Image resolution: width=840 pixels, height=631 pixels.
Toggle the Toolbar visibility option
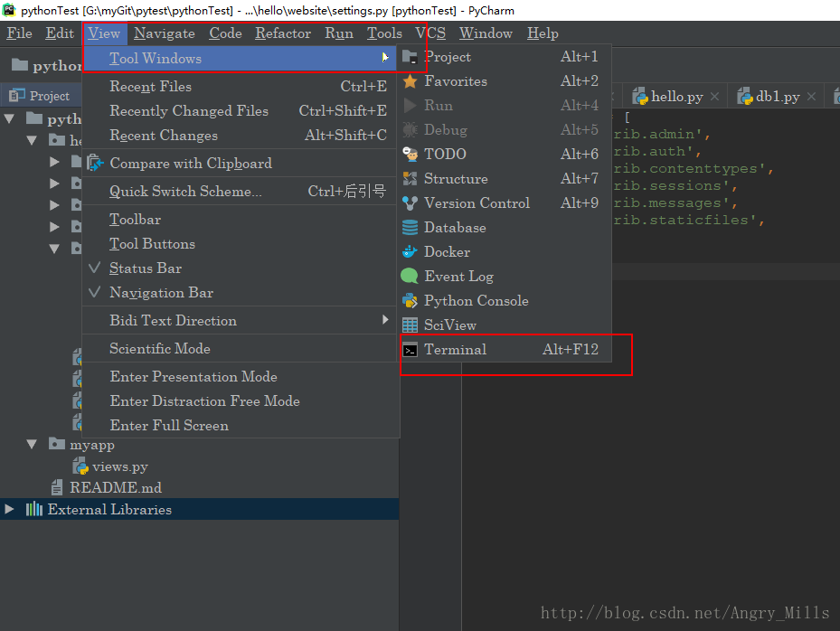239,220
